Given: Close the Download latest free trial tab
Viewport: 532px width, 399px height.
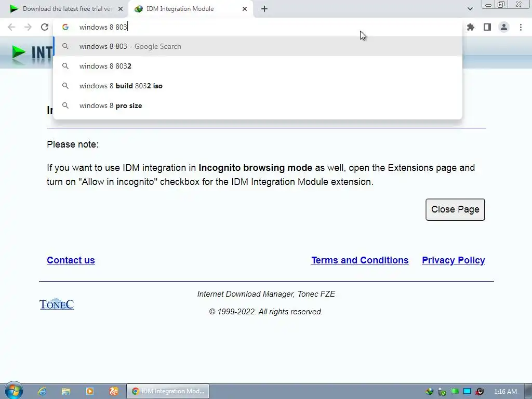Looking at the screenshot, I should (x=121, y=9).
